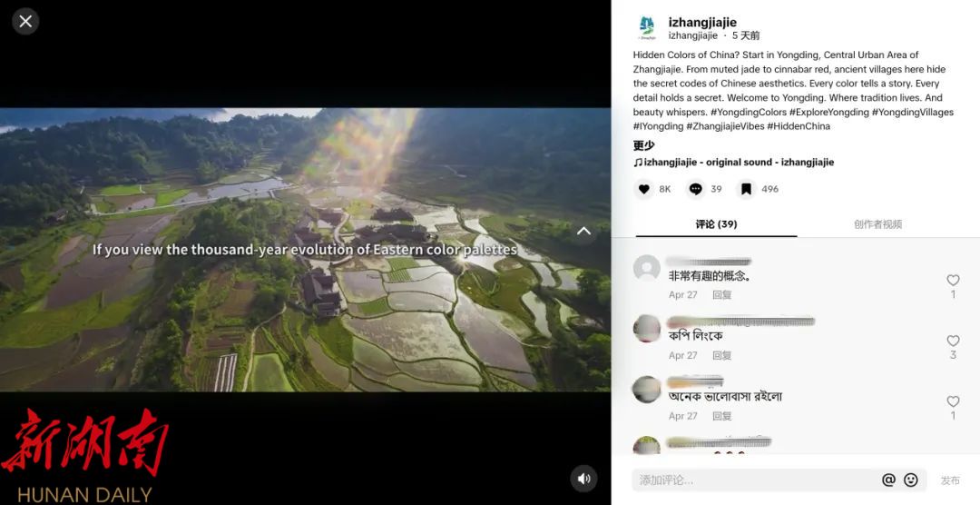Open izhangjiajie profile avatar
This screenshot has height=505, width=980.
[x=646, y=27]
